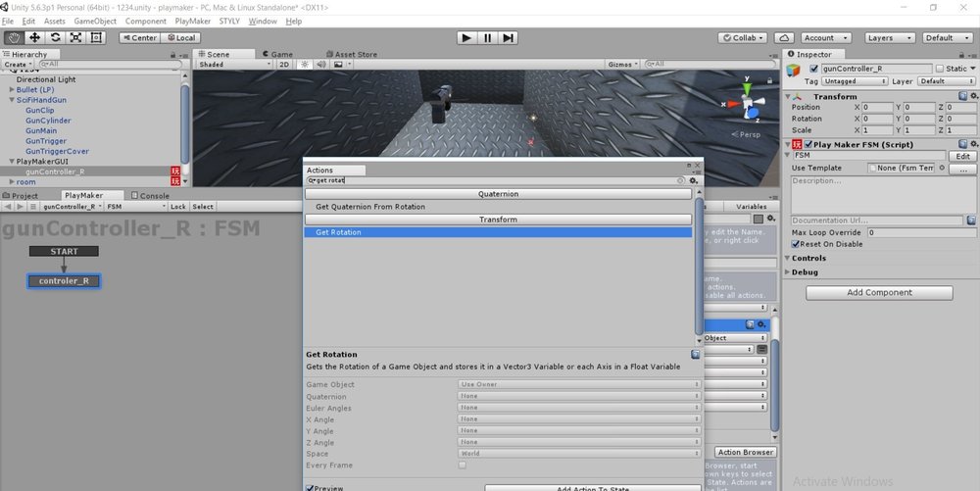This screenshot has height=491, width=980.
Task: Toggle gunController_R active checkbox in Inspector
Action: click(x=813, y=69)
